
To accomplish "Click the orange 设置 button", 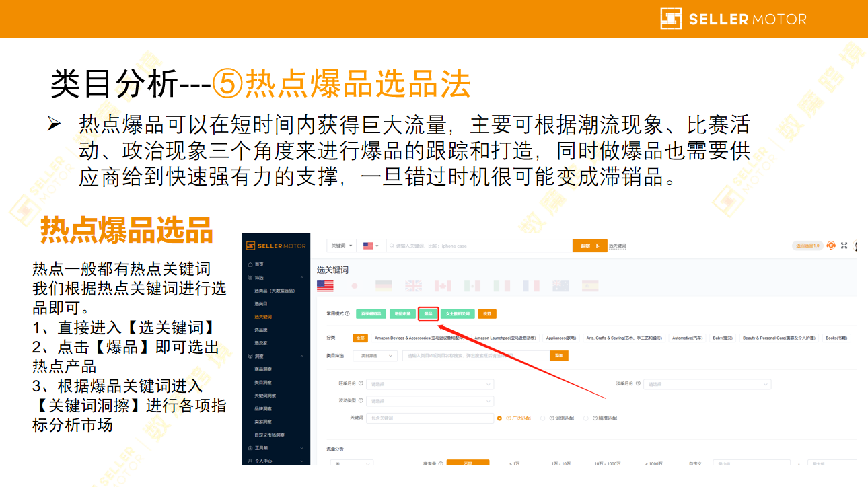I will click(x=487, y=313).
